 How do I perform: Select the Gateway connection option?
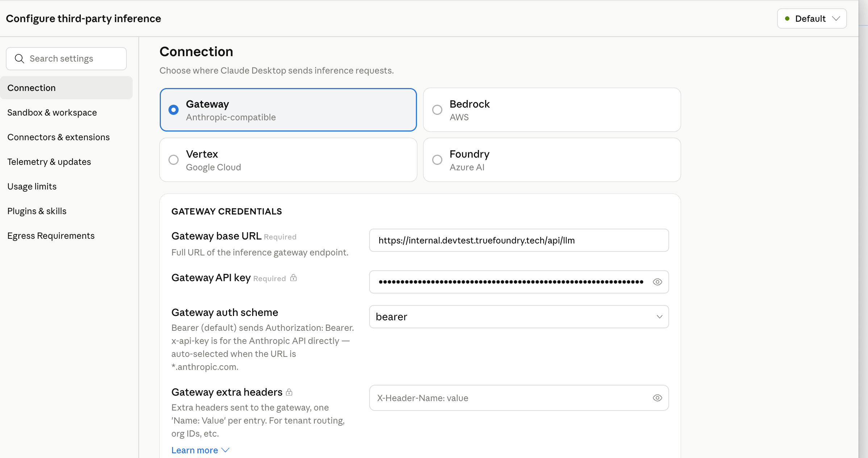pyautogui.click(x=288, y=110)
